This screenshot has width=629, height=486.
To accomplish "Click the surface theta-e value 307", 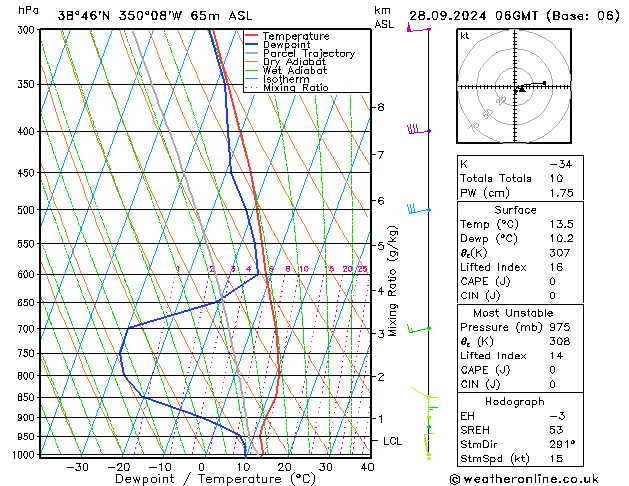I will [560, 253].
